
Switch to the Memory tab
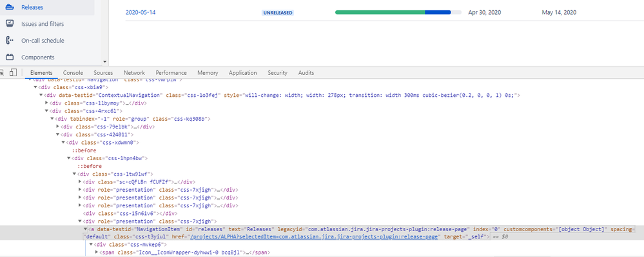pyautogui.click(x=208, y=73)
